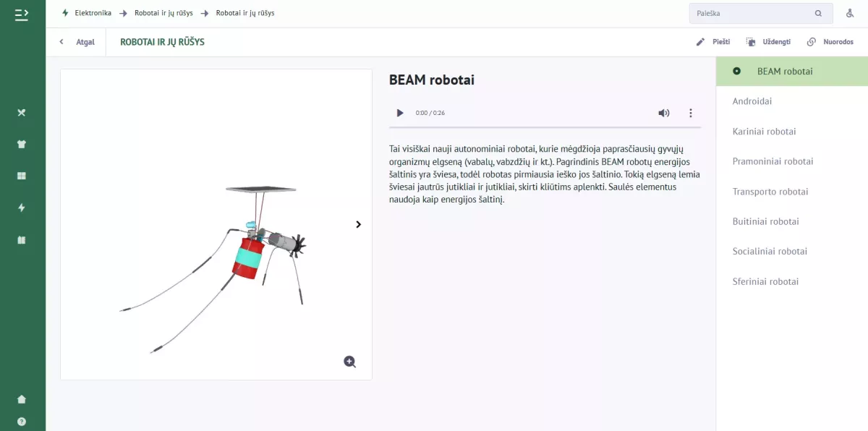
Task: Click the Paieška search field
Action: pos(752,13)
